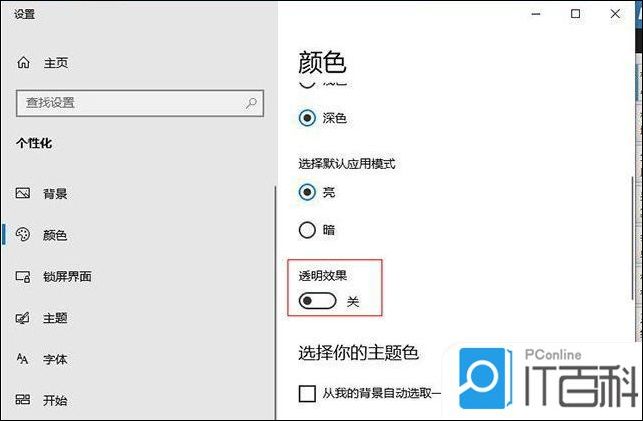The image size is (643, 421).
Task: Choose the 深色 radio option
Action: pos(307,118)
